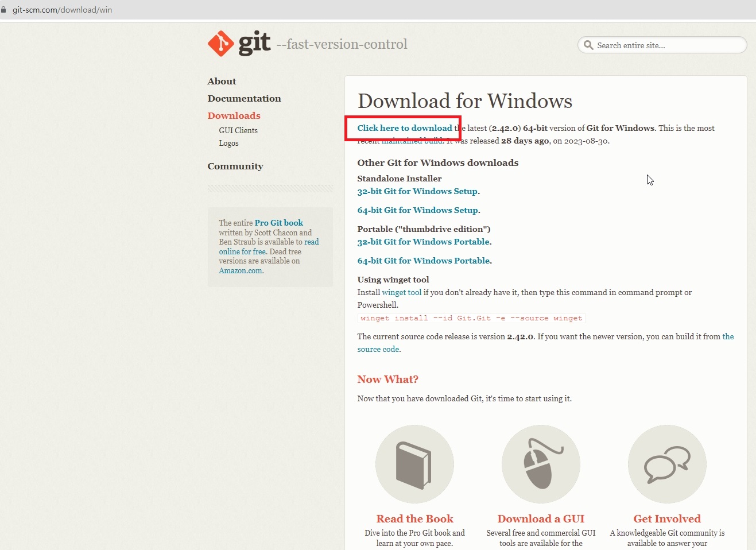Download 32-bit Git for Windows Setup

[417, 191]
